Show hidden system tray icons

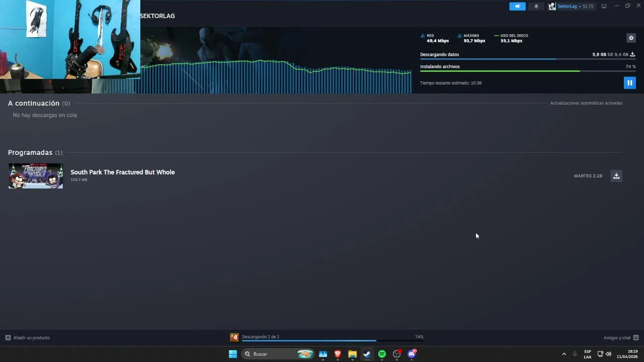coord(564,354)
